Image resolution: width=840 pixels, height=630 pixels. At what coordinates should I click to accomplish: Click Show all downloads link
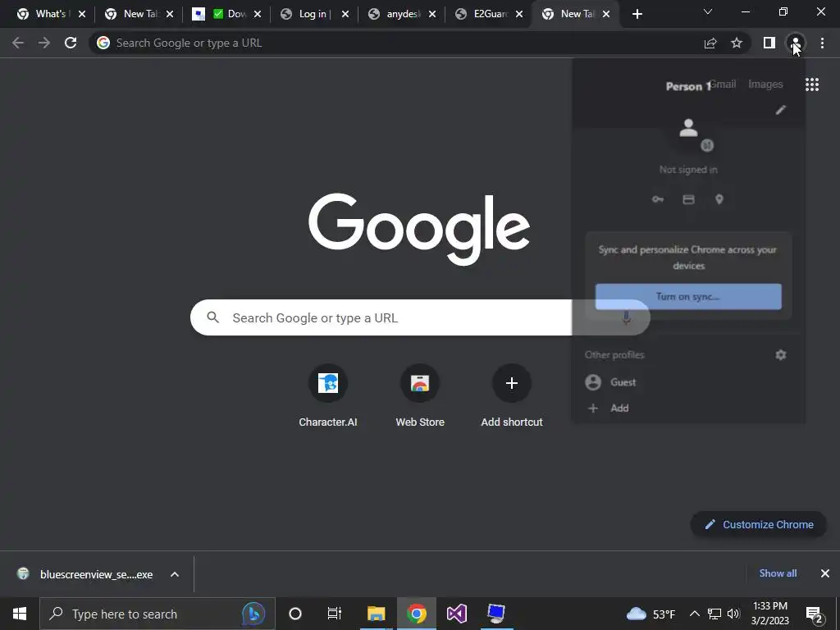click(778, 573)
